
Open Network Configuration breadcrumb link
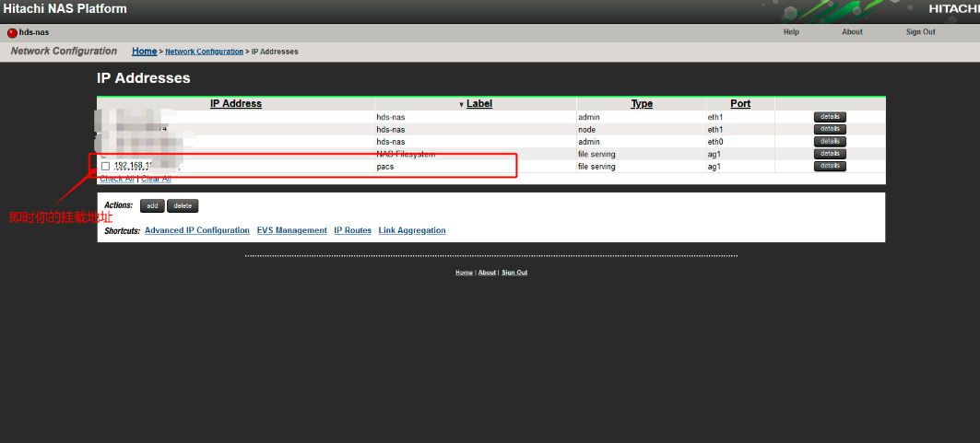click(x=205, y=52)
